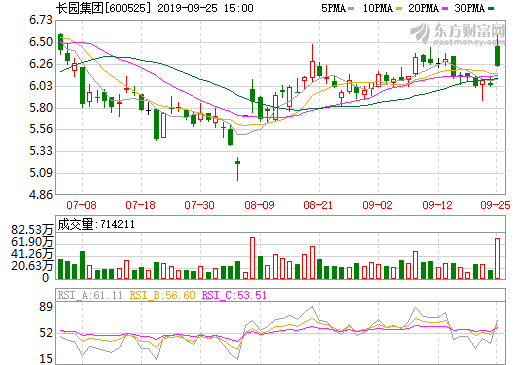Click the 20PMA legend label
Viewport: 520px width, 365px height.
(x=423, y=8)
